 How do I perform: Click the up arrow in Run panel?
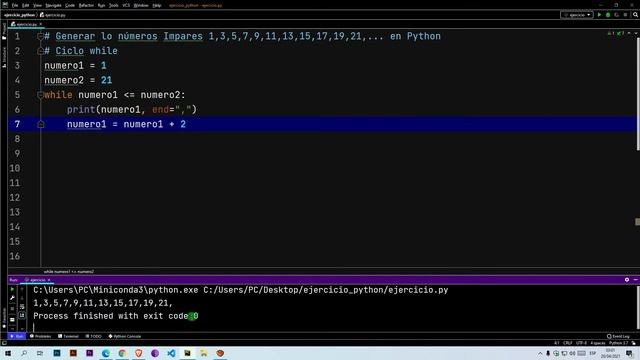tap(22, 289)
